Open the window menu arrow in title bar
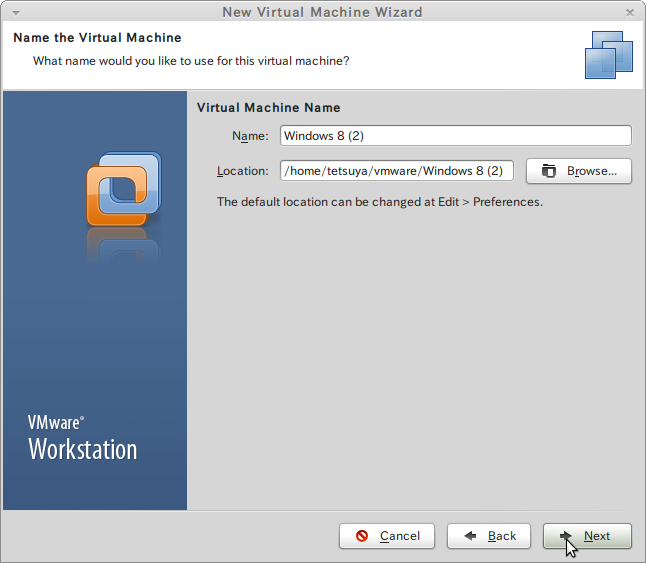The image size is (646, 563). point(16,13)
